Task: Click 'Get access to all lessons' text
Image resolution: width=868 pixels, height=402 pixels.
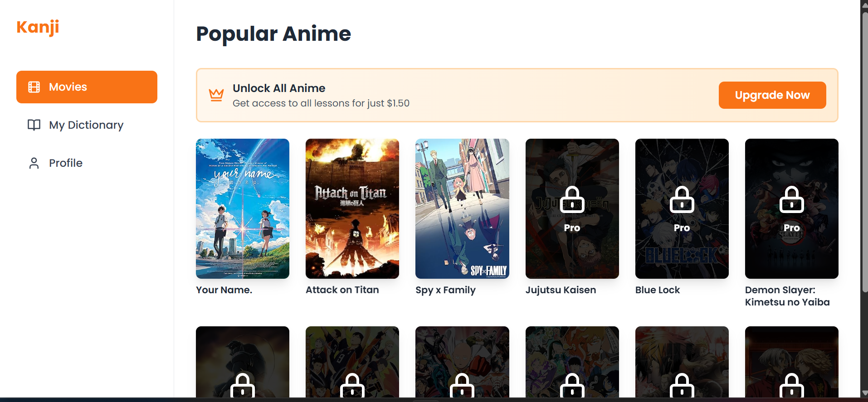Action: coord(321,103)
